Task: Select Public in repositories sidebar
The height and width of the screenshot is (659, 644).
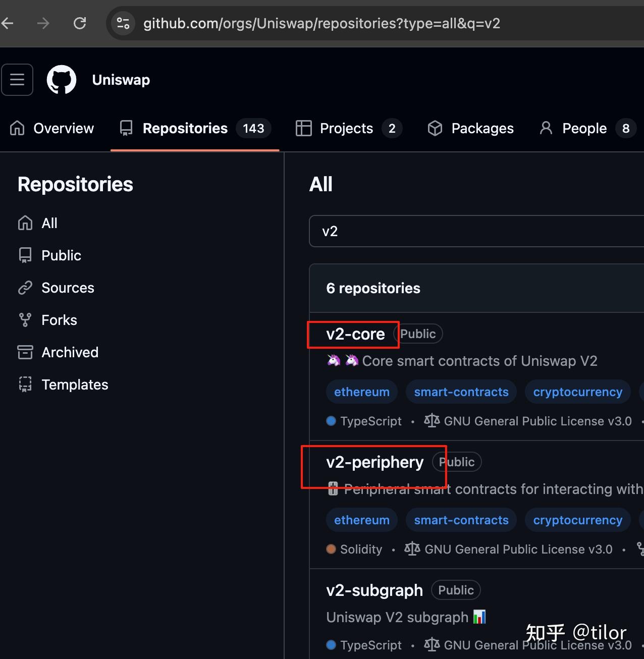Action: tap(61, 255)
